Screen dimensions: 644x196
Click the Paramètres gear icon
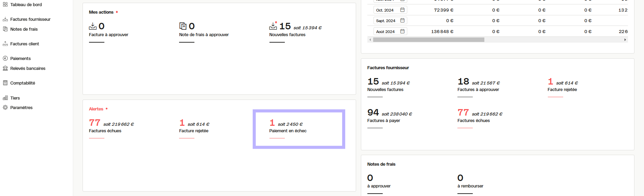5,107
